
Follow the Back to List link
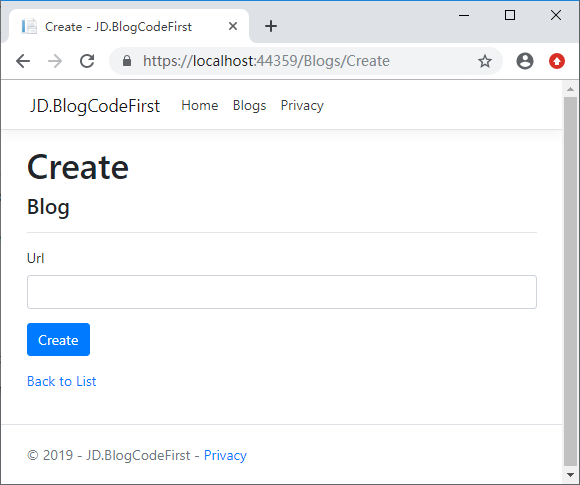tap(61, 381)
